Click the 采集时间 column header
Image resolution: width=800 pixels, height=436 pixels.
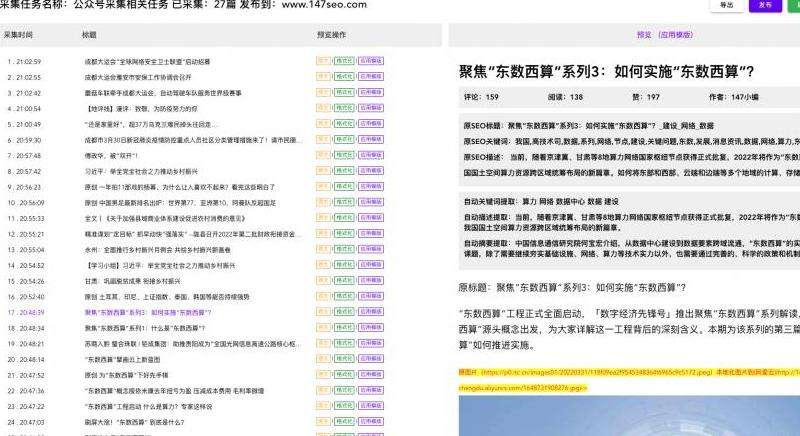pyautogui.click(x=18, y=34)
